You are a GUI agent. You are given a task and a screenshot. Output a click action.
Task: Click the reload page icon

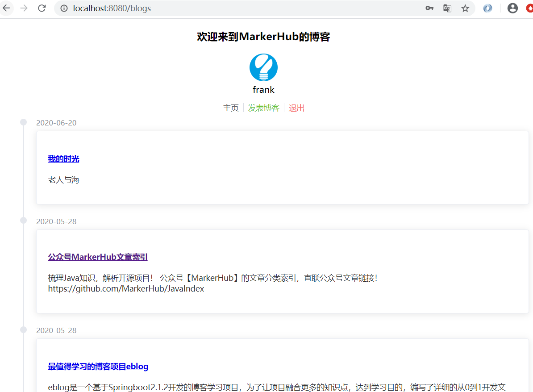tap(42, 8)
